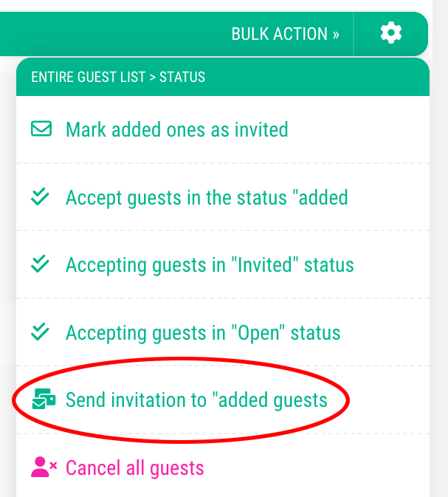448x497 pixels.
Task: Open the settings gear icon
Action: tap(391, 33)
